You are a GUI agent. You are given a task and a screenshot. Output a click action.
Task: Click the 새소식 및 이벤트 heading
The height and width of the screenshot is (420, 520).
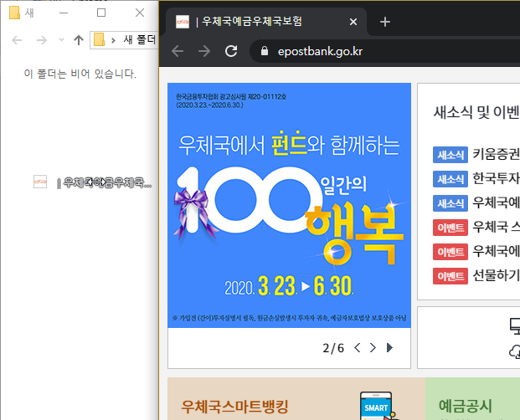point(476,113)
